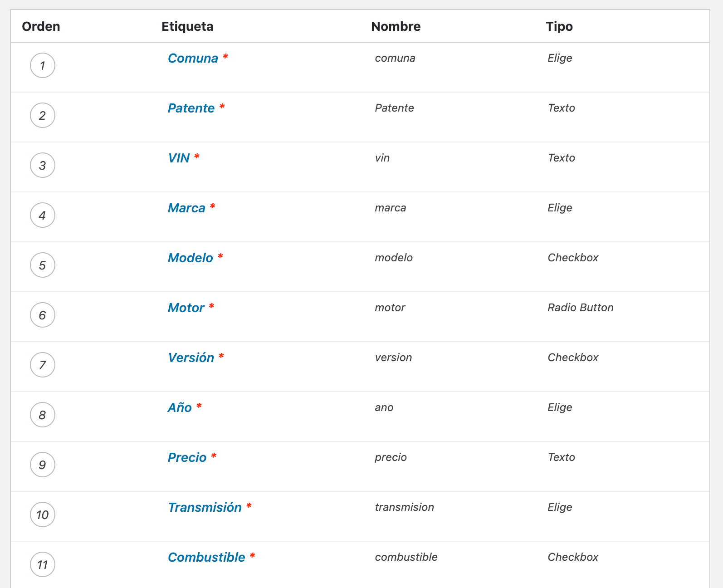Select the circled number 8 handle
723x588 pixels.
click(43, 415)
